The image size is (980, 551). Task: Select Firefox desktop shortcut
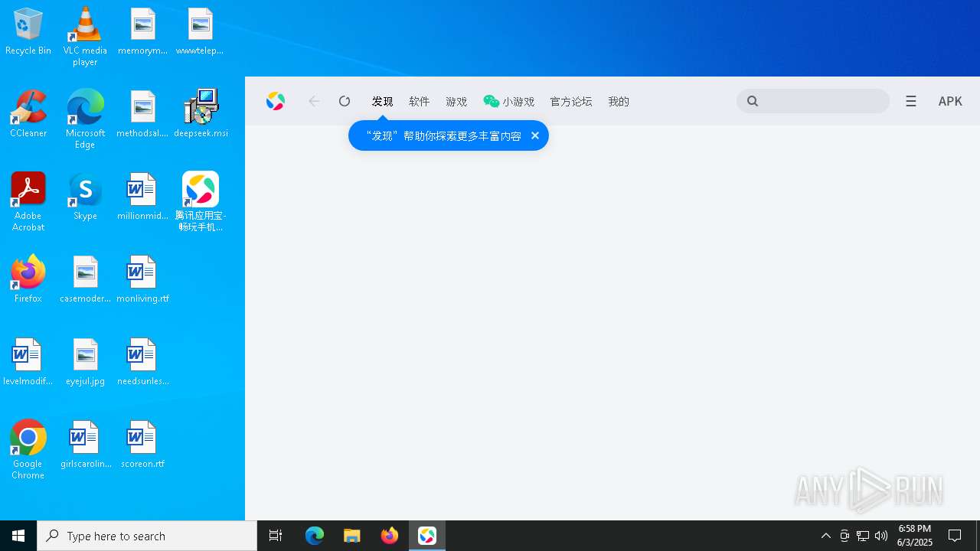(x=28, y=279)
